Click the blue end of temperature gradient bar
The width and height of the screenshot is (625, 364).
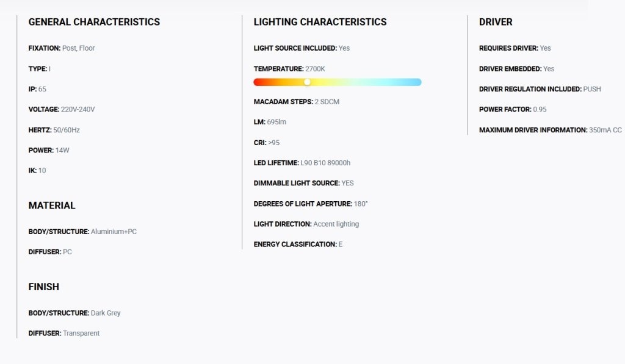(x=416, y=82)
